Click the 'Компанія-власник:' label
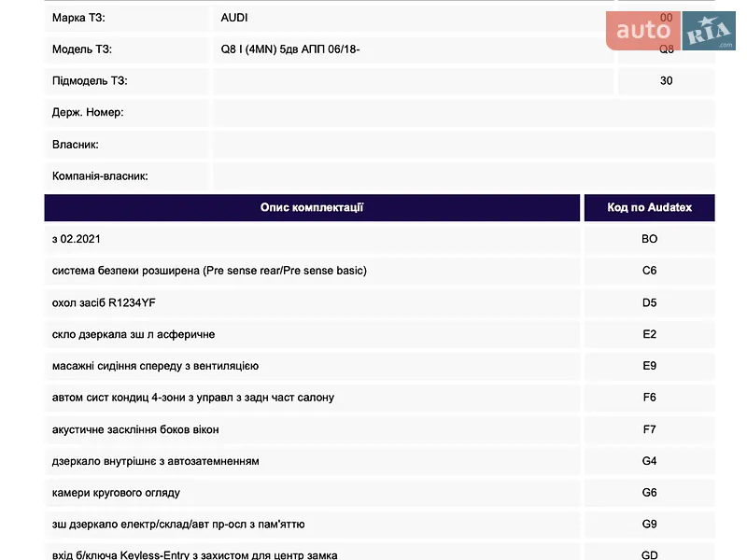This screenshot has width=747, height=560. 100,176
